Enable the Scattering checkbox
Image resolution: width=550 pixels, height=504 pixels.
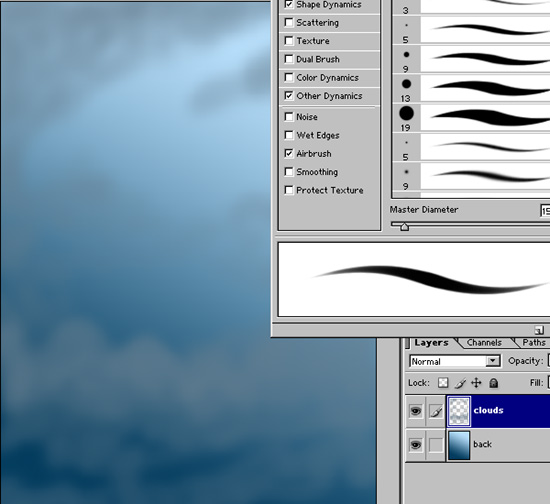[289, 22]
